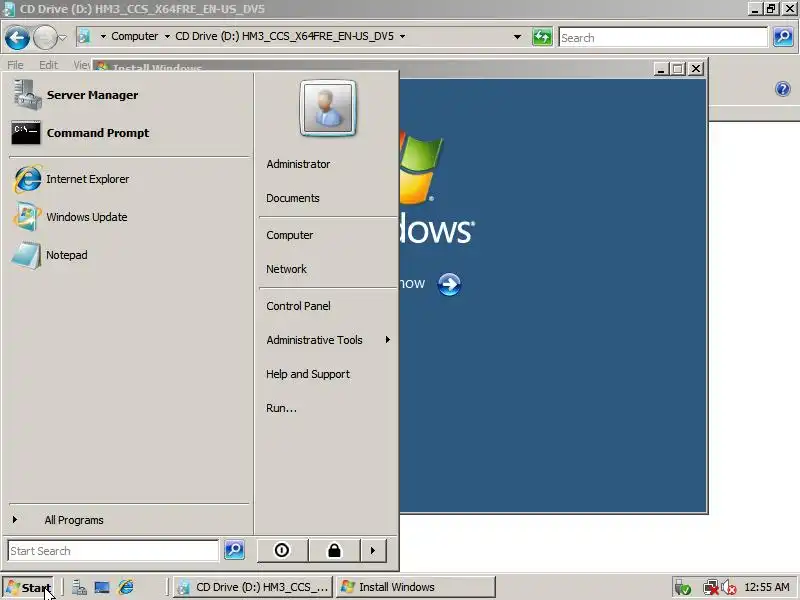Image resolution: width=800 pixels, height=600 pixels.
Task: Click the system clock 12:55 AM
Action: (767, 587)
